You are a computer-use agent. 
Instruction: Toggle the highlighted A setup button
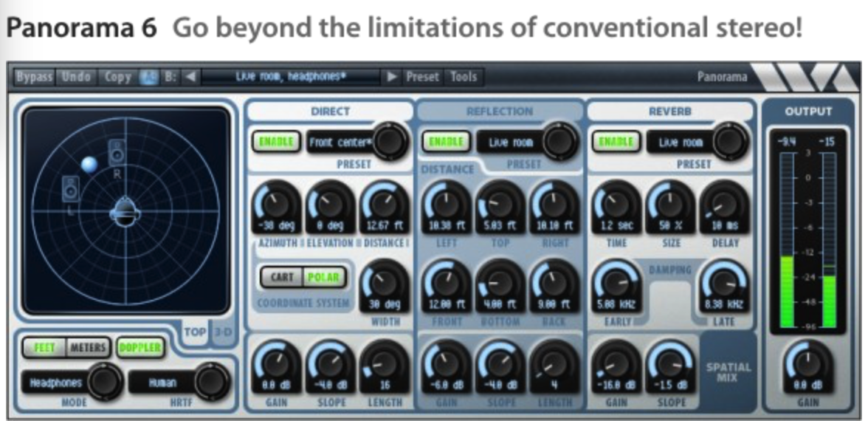pos(148,77)
